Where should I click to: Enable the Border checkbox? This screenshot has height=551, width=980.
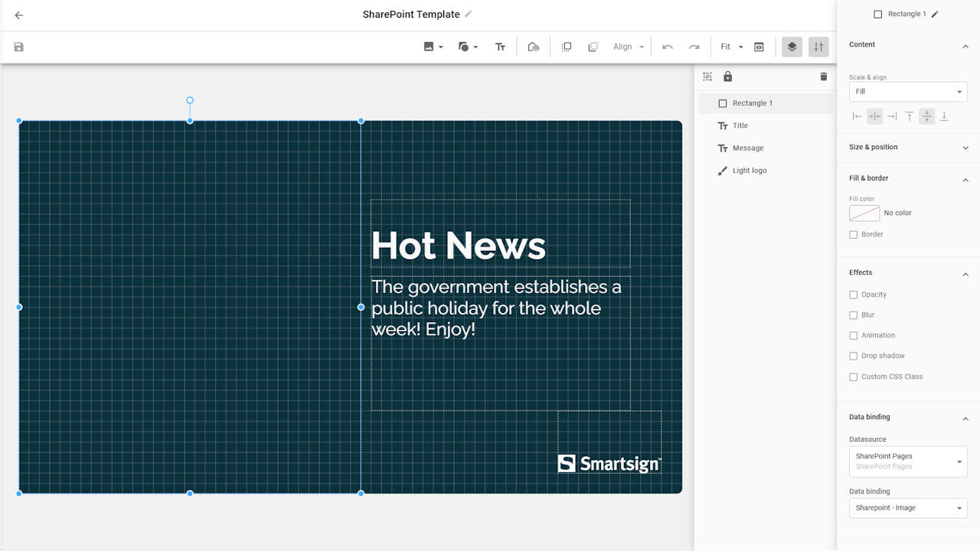(x=854, y=235)
